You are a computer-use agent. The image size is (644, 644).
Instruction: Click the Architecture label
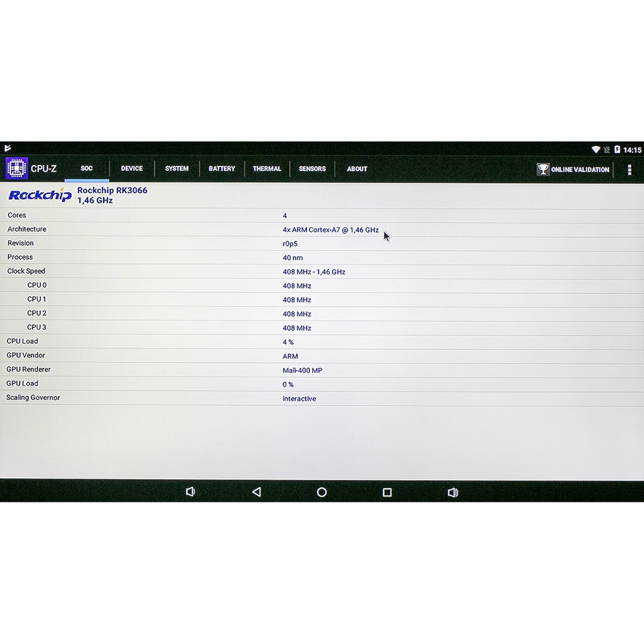[26, 229]
